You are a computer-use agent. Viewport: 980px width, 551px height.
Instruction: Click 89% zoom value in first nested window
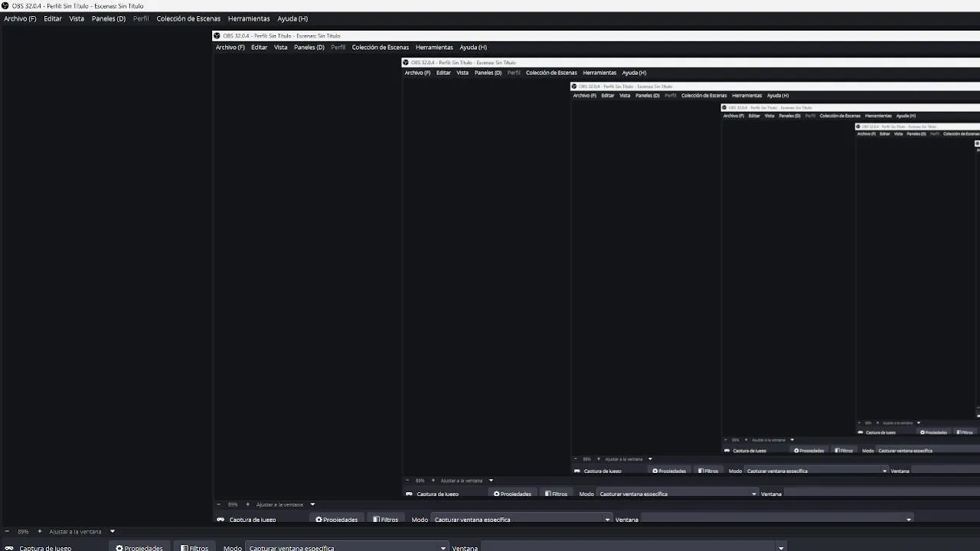(x=233, y=504)
